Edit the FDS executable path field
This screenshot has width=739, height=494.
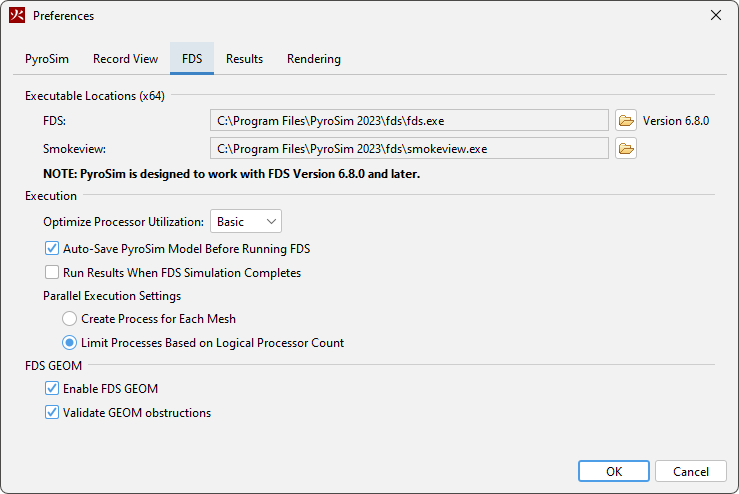click(x=409, y=121)
